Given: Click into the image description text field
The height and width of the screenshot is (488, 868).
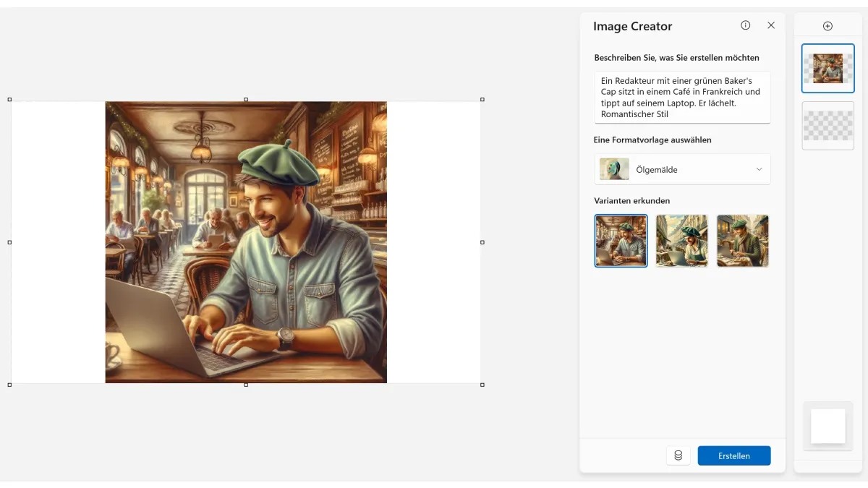Looking at the screenshot, I should coord(682,97).
